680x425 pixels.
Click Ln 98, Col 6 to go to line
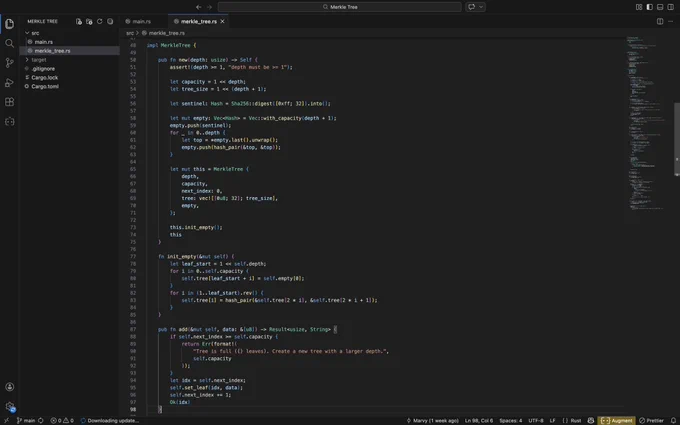(479, 421)
